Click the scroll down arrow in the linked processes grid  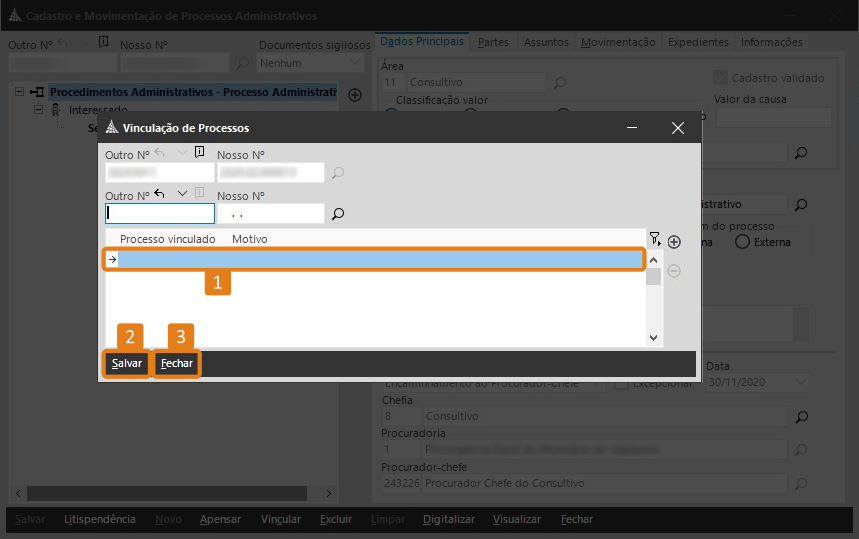tap(653, 338)
